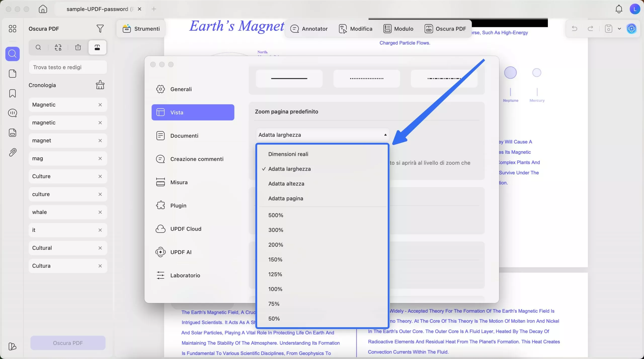Open the filter icon next to Oscura PDF

point(100,29)
